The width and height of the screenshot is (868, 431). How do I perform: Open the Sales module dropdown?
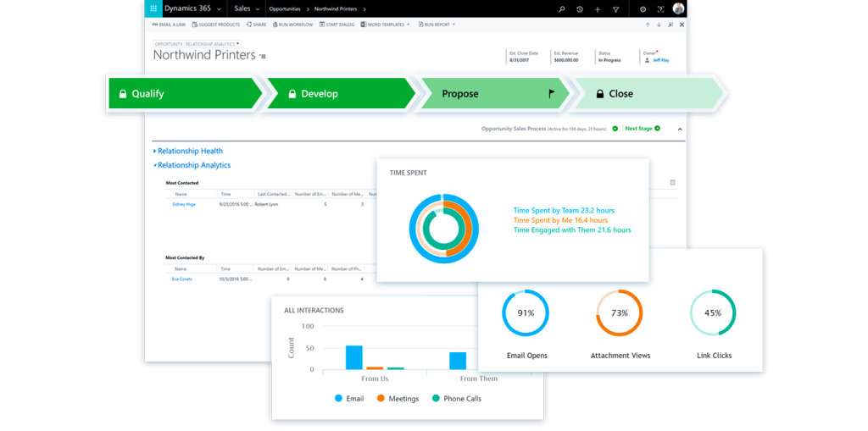pyautogui.click(x=247, y=8)
